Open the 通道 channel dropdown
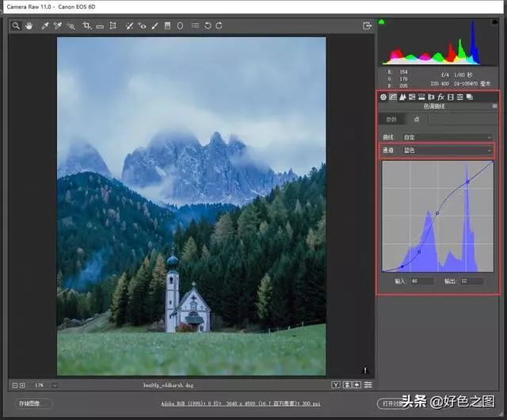The height and width of the screenshot is (420, 507). click(x=448, y=149)
